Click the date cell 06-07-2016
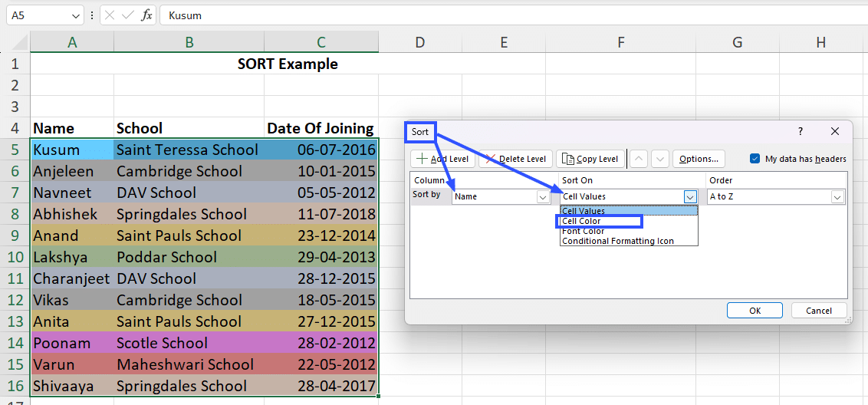The width and height of the screenshot is (868, 405). pos(321,150)
